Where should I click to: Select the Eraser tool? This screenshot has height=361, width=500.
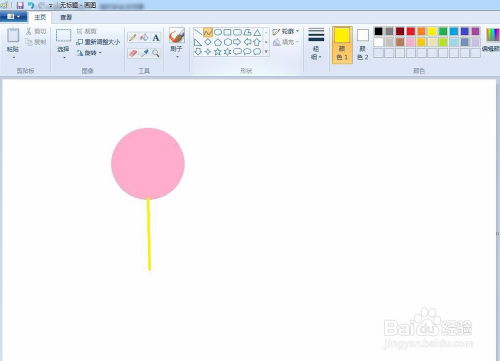133,53
